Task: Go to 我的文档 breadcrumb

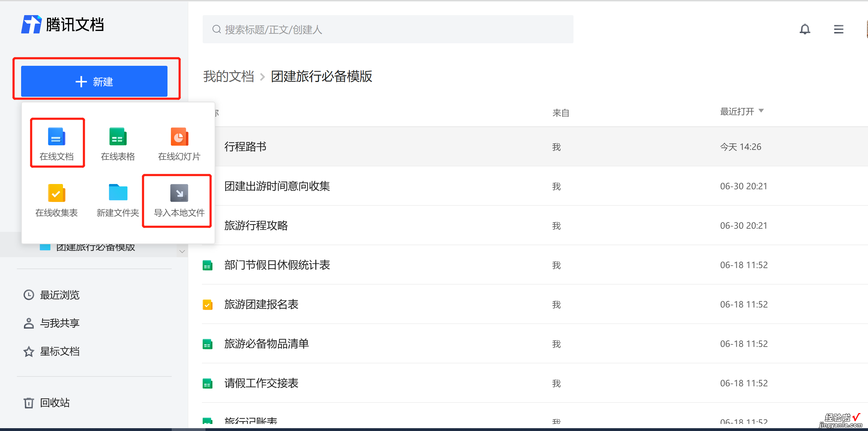Action: pyautogui.click(x=229, y=76)
